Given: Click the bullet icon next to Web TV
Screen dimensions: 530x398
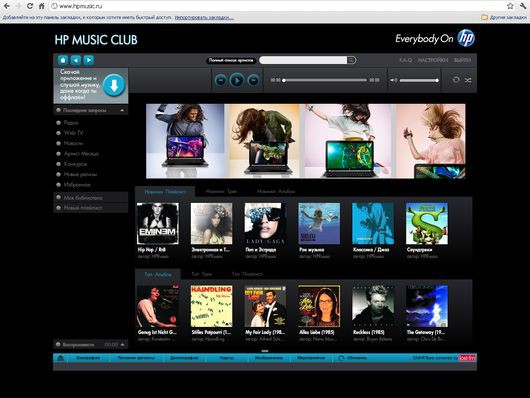Looking at the screenshot, I should pyautogui.click(x=58, y=133).
